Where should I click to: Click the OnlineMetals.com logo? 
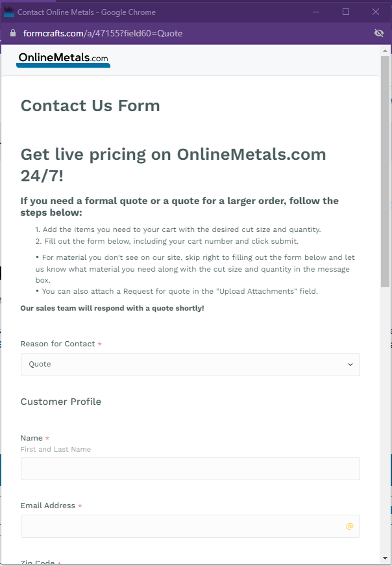(62, 59)
